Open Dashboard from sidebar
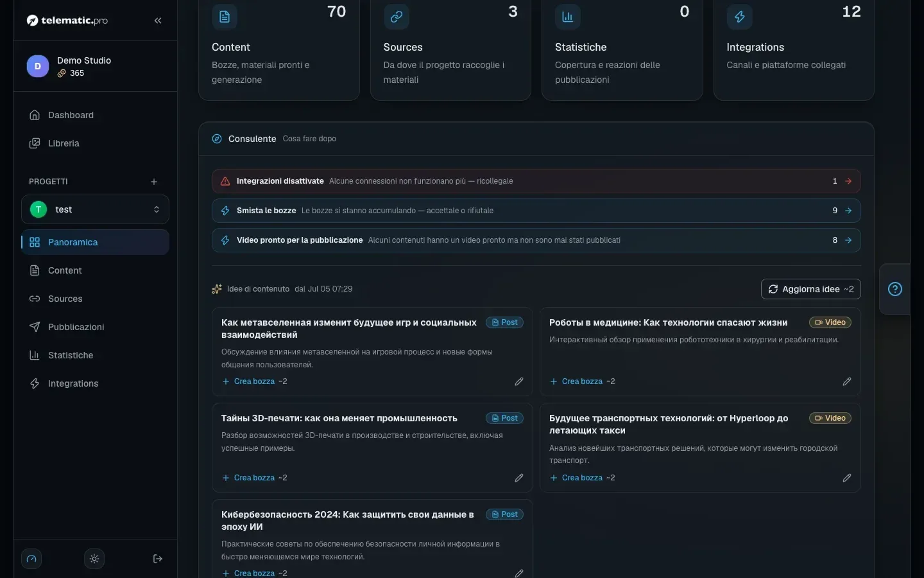The height and width of the screenshot is (578, 924). coord(95,115)
